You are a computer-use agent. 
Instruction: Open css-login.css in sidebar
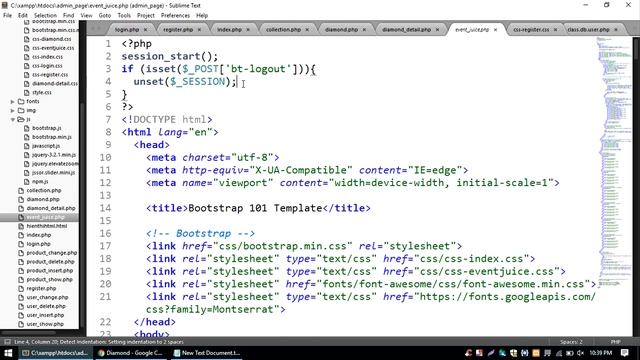click(x=47, y=66)
